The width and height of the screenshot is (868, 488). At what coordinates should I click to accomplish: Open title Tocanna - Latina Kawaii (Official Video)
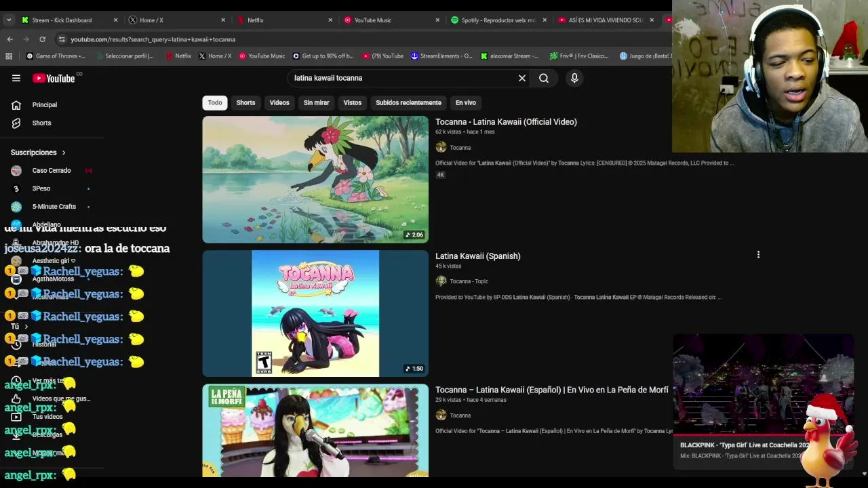coord(506,122)
